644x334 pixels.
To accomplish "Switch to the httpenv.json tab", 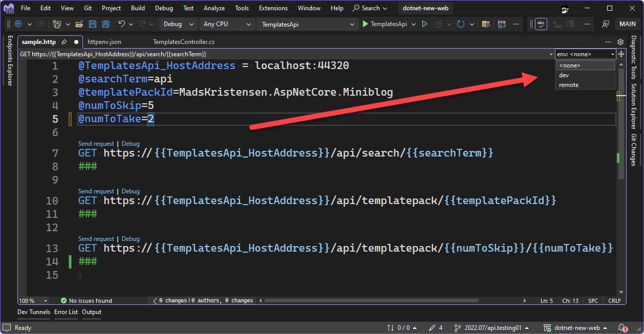I will (x=104, y=42).
